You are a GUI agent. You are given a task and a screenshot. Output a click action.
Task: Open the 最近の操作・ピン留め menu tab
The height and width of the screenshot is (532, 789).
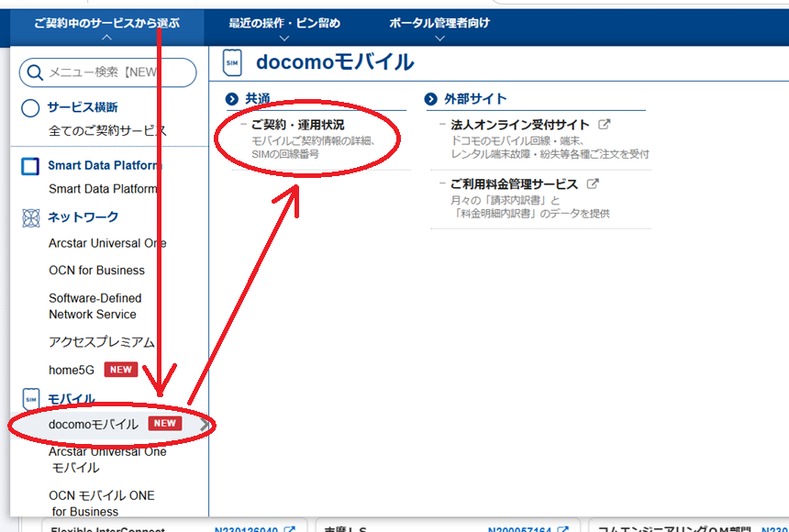coord(284,23)
